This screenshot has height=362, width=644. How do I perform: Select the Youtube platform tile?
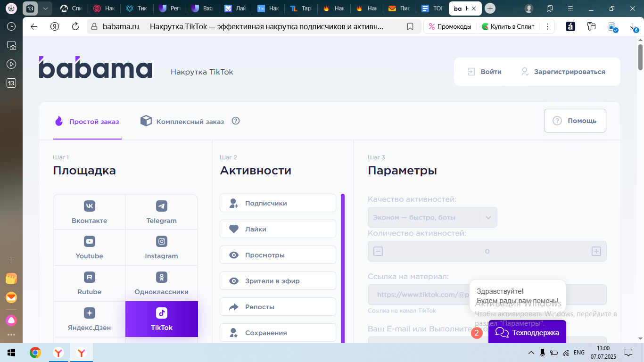click(89, 247)
